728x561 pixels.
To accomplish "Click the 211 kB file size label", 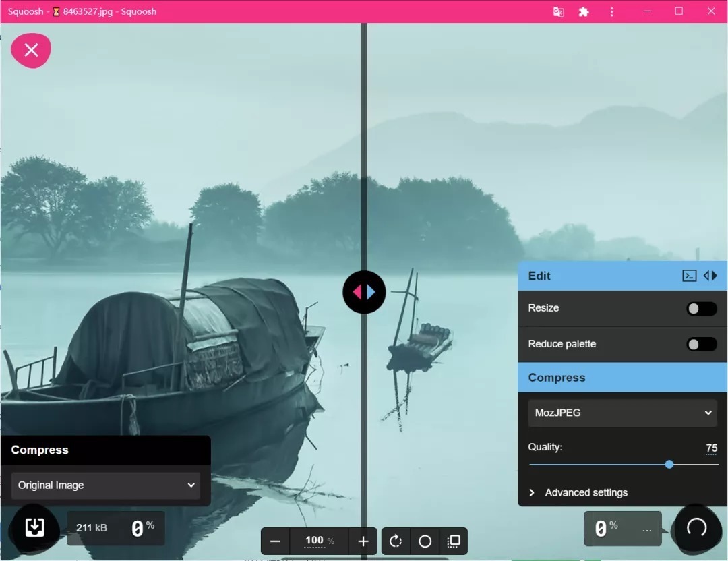I will [x=92, y=527].
